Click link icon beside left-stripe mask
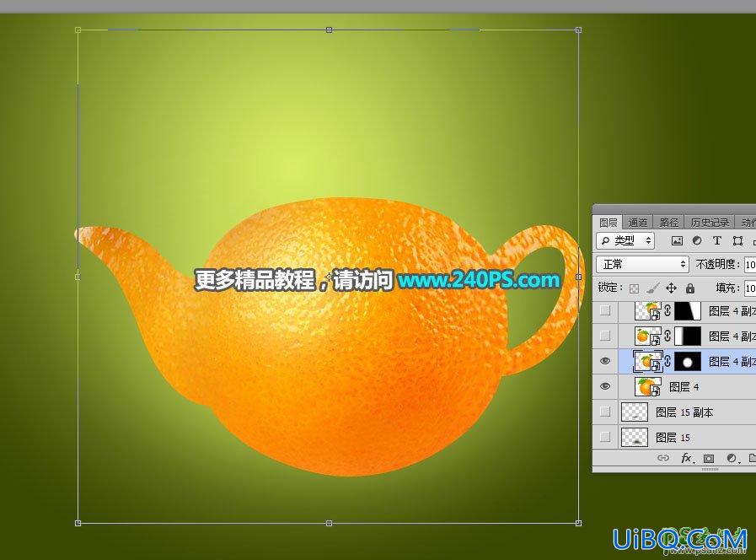 click(x=668, y=336)
